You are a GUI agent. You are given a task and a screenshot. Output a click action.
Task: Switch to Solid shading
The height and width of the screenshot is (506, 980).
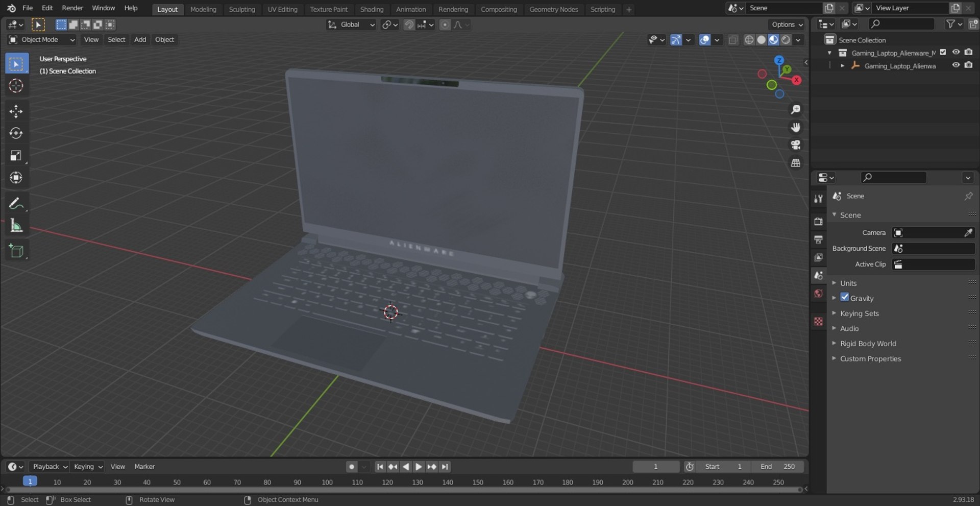pos(761,40)
